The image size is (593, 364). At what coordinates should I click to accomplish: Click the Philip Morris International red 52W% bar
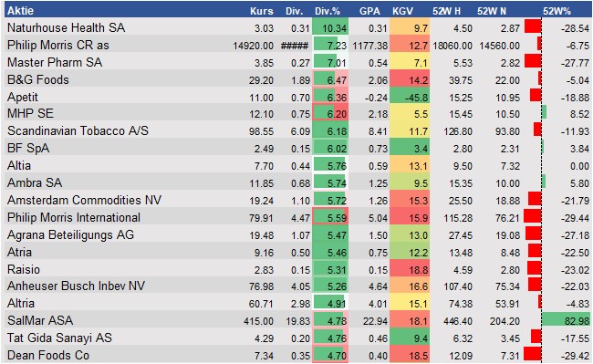click(533, 216)
